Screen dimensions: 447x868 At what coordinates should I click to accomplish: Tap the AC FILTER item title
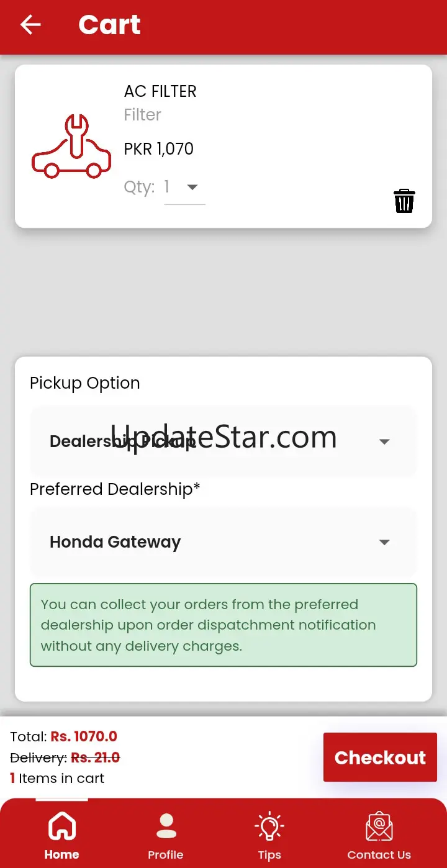click(x=160, y=91)
